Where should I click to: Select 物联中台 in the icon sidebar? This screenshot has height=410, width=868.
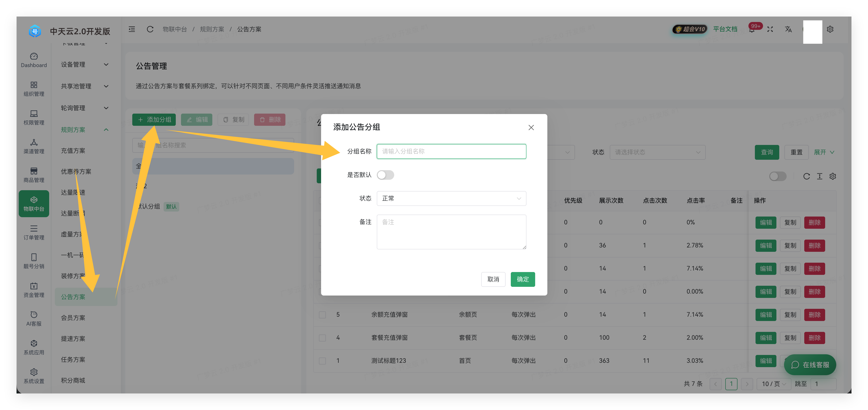point(34,203)
